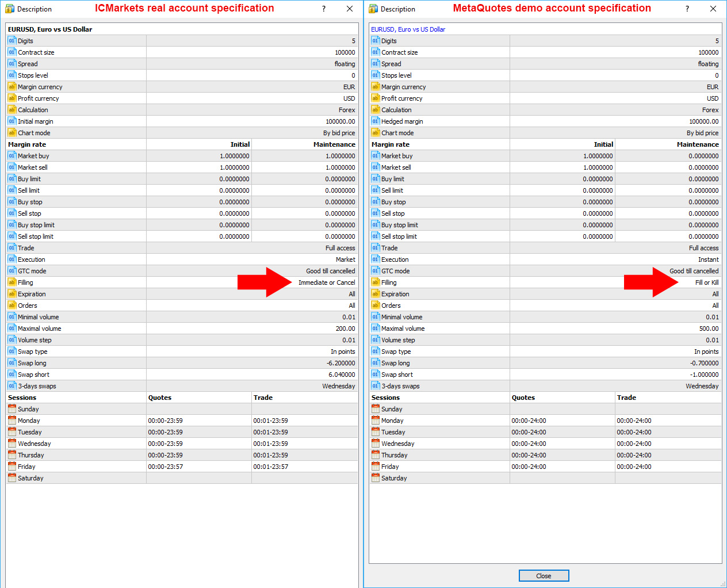Click Hedged margin value 100000.00 in MetaQuotes

tap(704, 121)
